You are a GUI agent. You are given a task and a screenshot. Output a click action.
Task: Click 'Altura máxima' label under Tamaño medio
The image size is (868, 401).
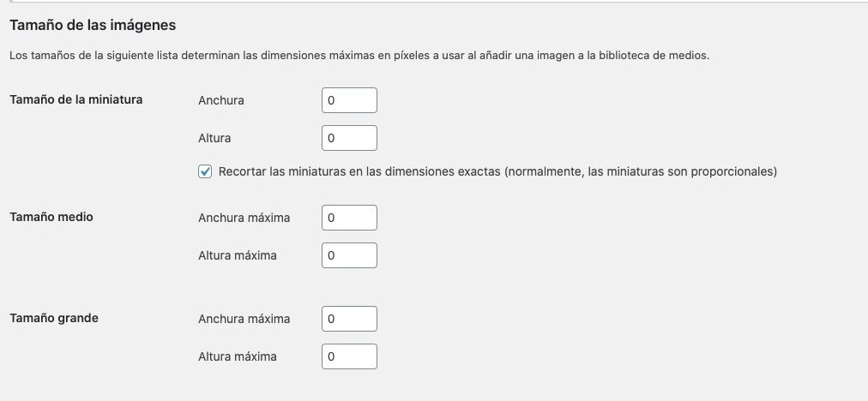point(238,255)
